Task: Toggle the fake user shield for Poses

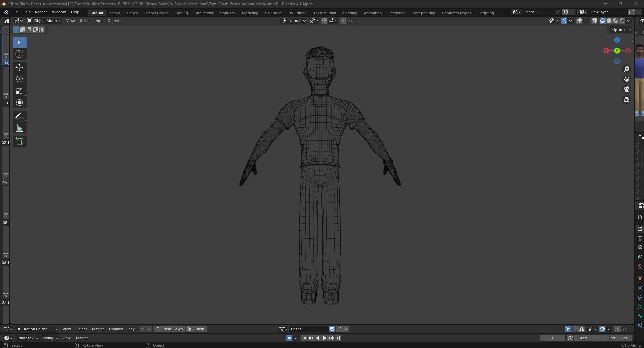Action: (332, 329)
